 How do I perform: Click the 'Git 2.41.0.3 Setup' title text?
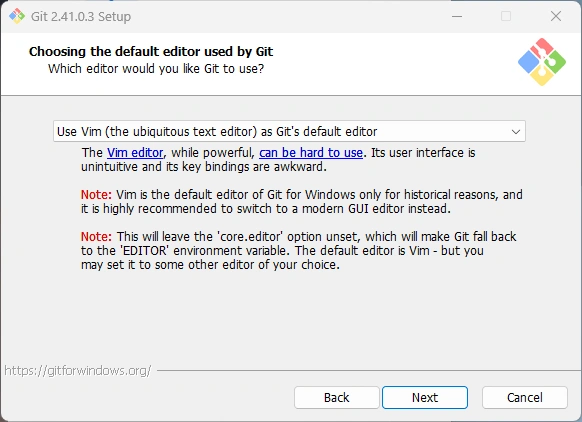pos(81,16)
